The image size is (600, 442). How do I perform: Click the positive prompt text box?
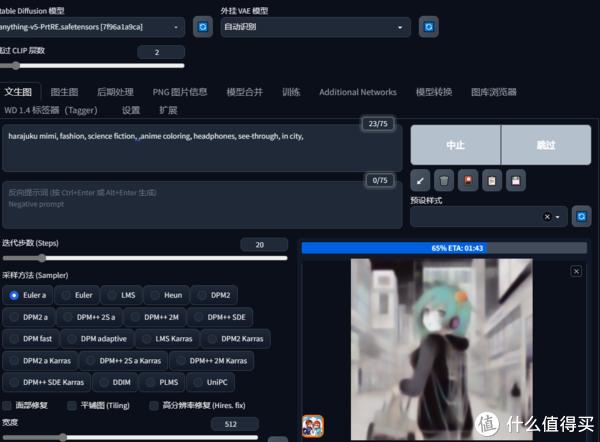[x=202, y=148]
